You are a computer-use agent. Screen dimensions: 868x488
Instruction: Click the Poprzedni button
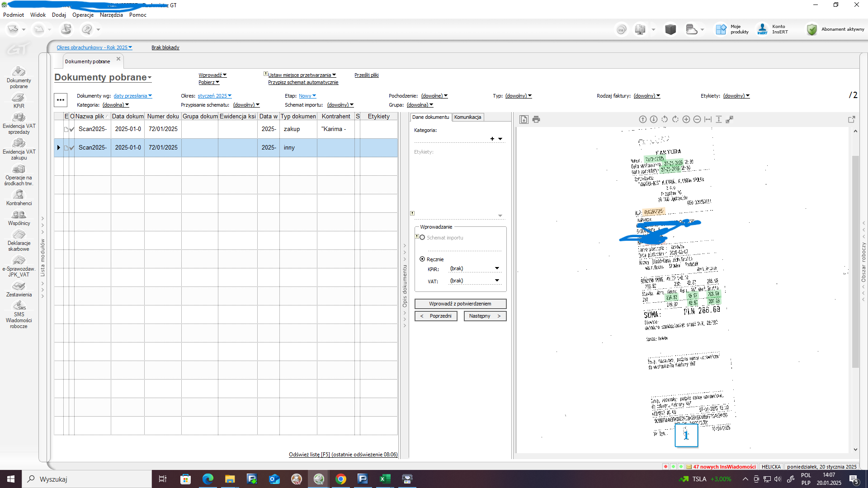tap(436, 316)
